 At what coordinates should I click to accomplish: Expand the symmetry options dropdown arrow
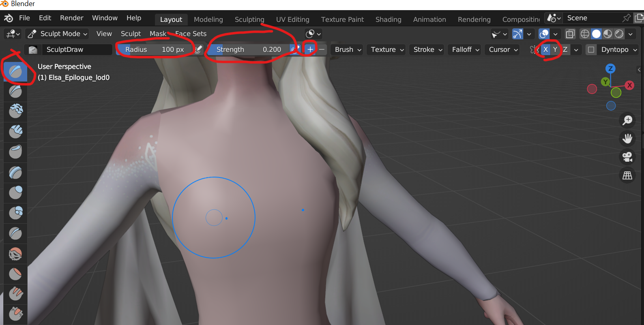click(x=576, y=49)
